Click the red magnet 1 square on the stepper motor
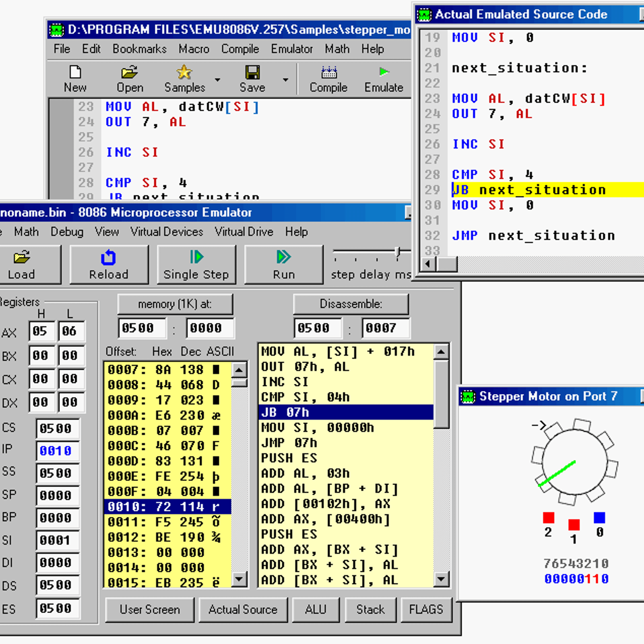Screen dimensions: 644x644 click(x=574, y=525)
